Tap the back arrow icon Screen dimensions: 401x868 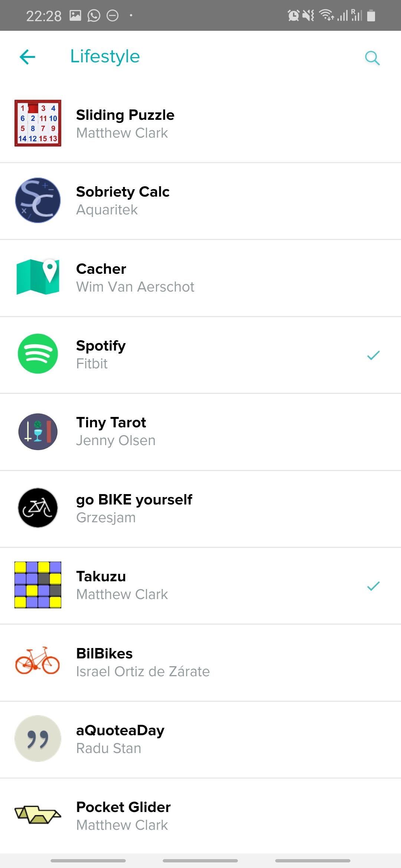27,57
